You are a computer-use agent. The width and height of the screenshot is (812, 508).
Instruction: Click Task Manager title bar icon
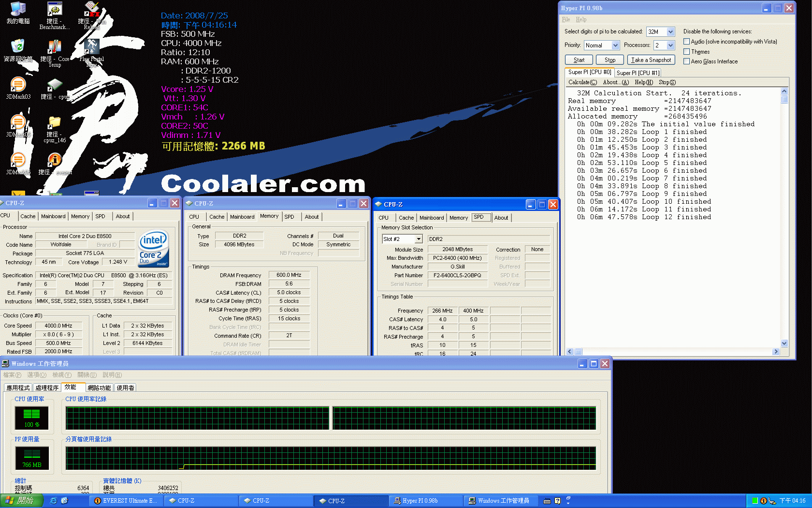(6, 363)
